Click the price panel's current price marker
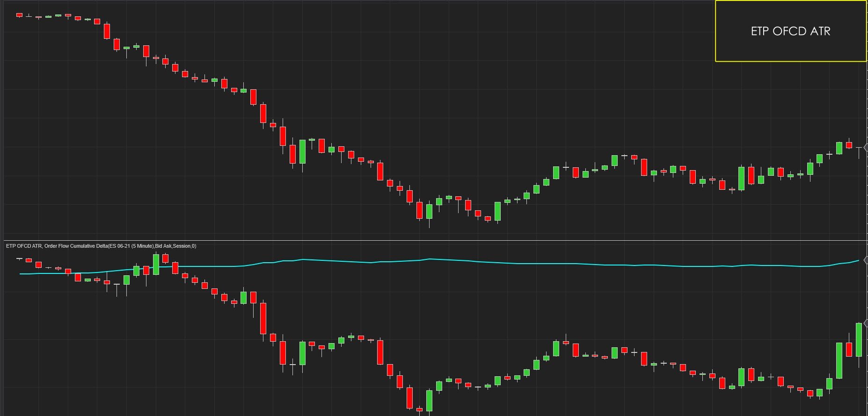The width and height of the screenshot is (868, 416). pyautogui.click(x=866, y=147)
